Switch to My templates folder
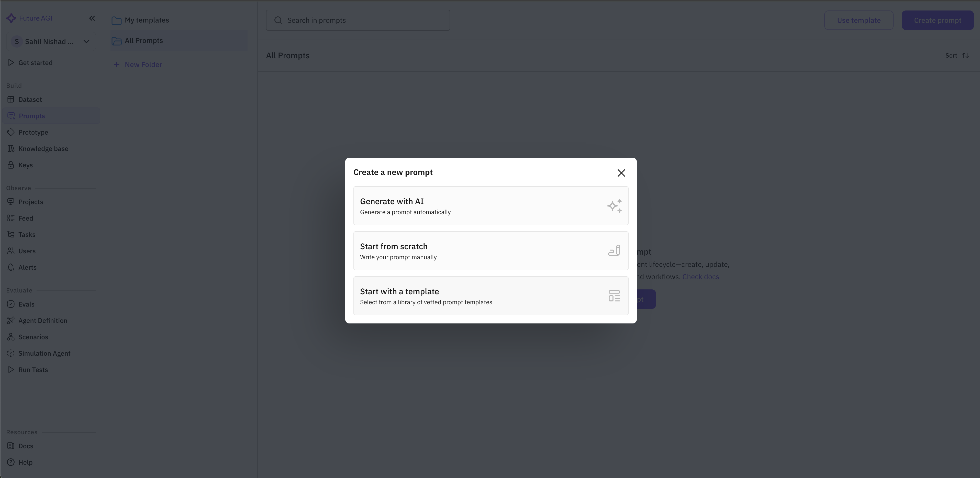This screenshot has width=980, height=478. [x=147, y=20]
